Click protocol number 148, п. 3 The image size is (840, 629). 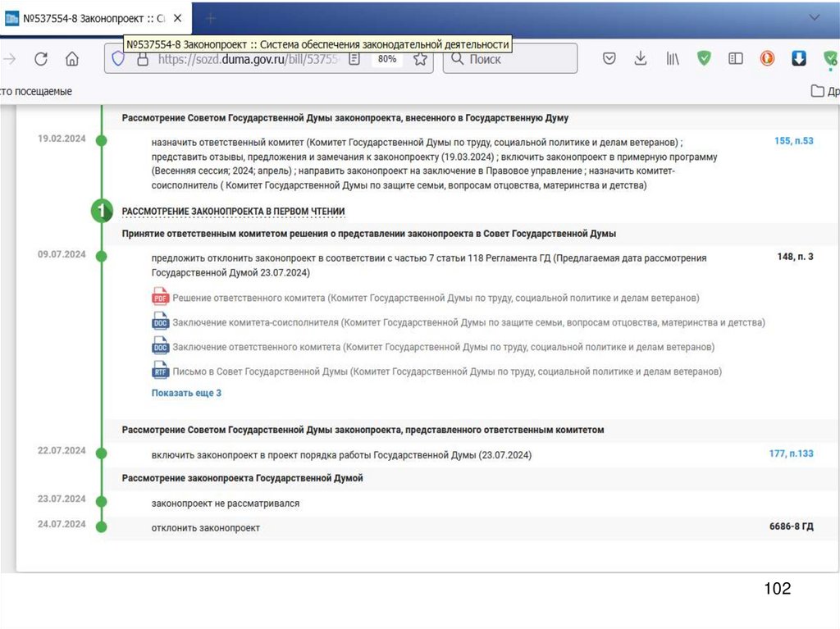(795, 257)
